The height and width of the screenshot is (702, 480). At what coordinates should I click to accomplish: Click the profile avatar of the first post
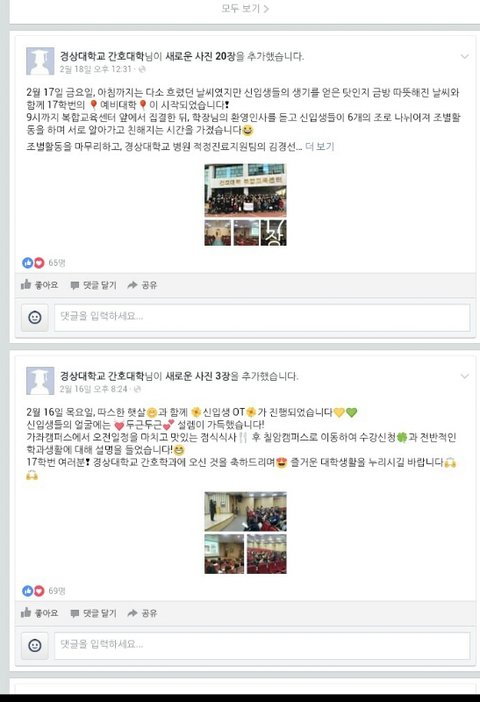point(40,61)
